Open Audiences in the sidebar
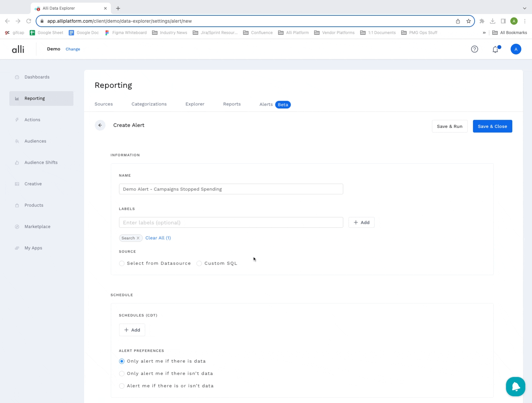532x403 pixels. [x=35, y=141]
